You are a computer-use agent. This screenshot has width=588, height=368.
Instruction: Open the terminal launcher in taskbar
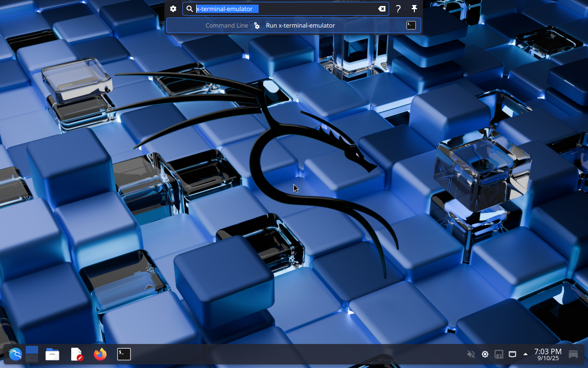(x=124, y=354)
